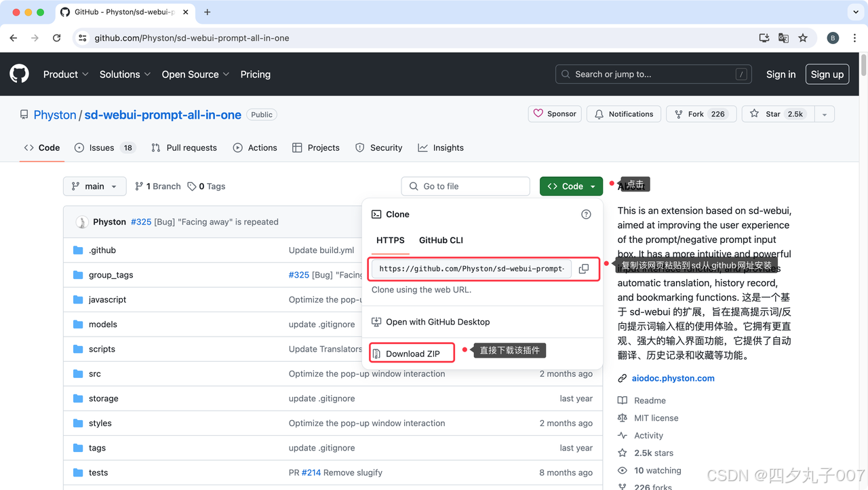868x490 pixels.
Task: Copy the HTTPS clone URL icon
Action: 584,269
